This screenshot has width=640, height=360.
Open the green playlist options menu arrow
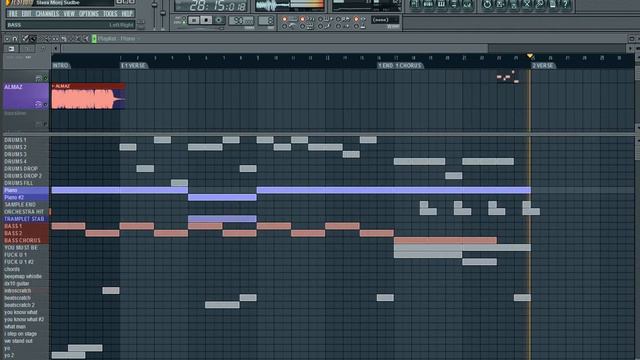(94, 39)
